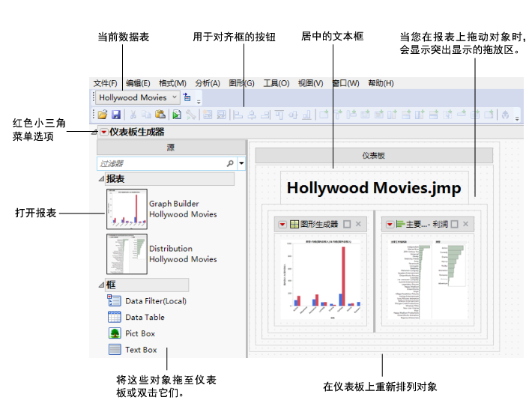Click the save disk icon in toolbar
The width and height of the screenshot is (532, 400).
116,115
